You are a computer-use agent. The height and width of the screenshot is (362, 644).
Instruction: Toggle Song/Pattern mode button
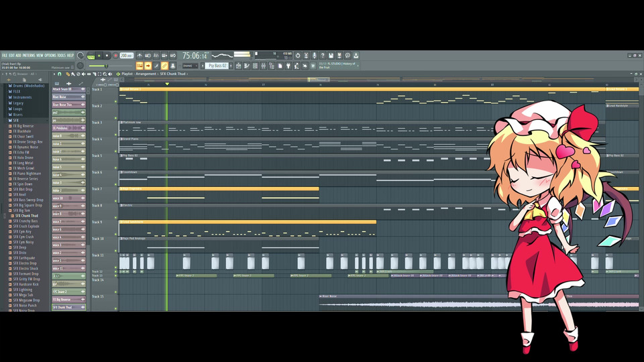pos(91,57)
